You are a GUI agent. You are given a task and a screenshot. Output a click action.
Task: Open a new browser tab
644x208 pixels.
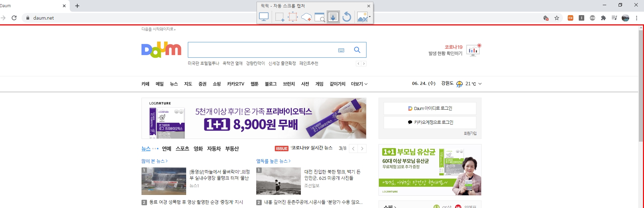tap(77, 6)
